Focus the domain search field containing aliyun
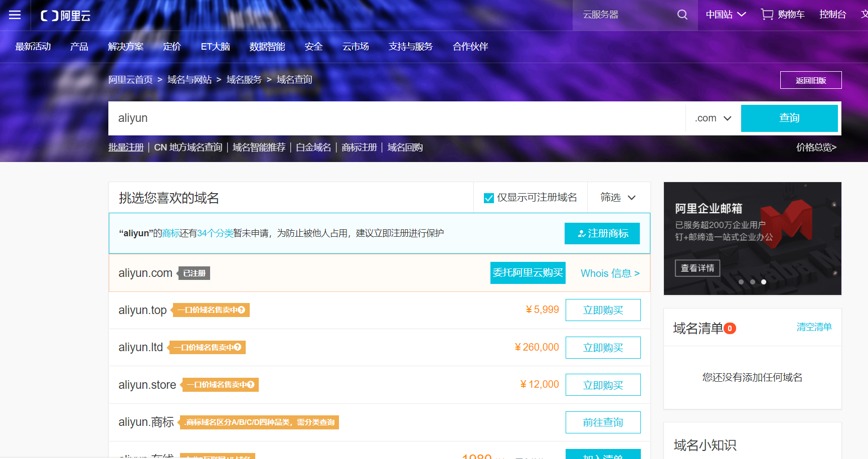Image resolution: width=868 pixels, height=459 pixels. [397, 118]
